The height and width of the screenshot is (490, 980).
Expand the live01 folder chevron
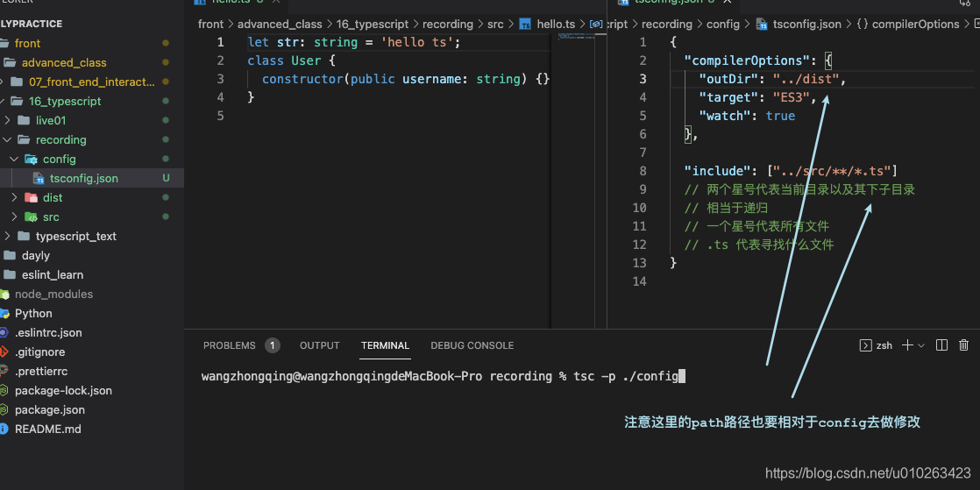(x=7, y=120)
